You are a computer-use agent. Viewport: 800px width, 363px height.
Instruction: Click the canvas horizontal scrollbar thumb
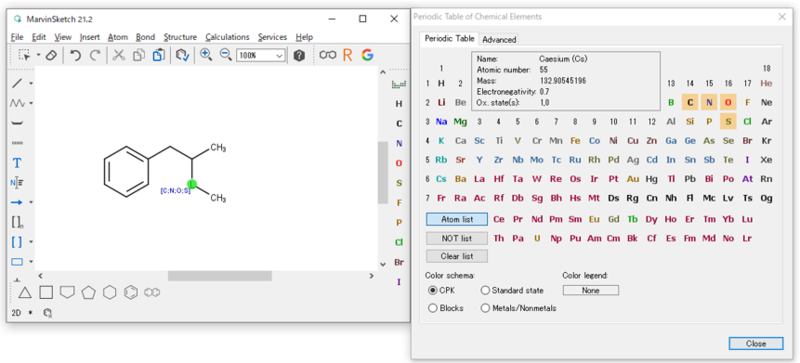point(220,276)
